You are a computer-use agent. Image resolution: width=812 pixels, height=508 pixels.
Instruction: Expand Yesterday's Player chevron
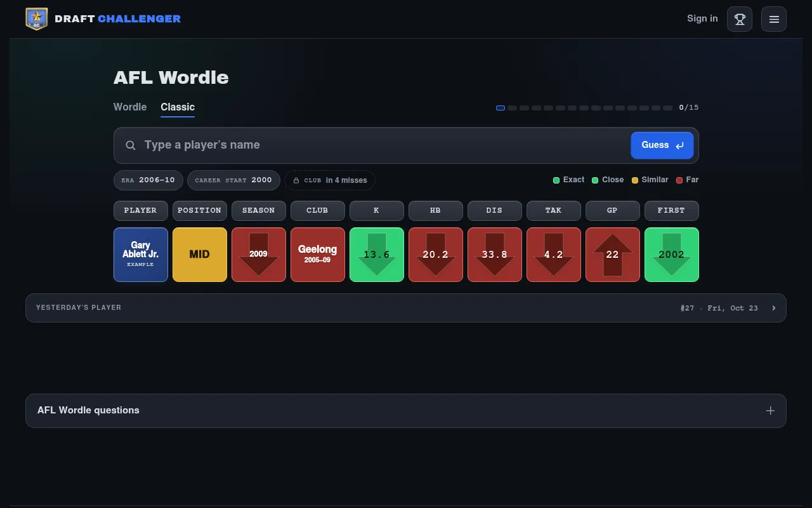click(x=774, y=308)
